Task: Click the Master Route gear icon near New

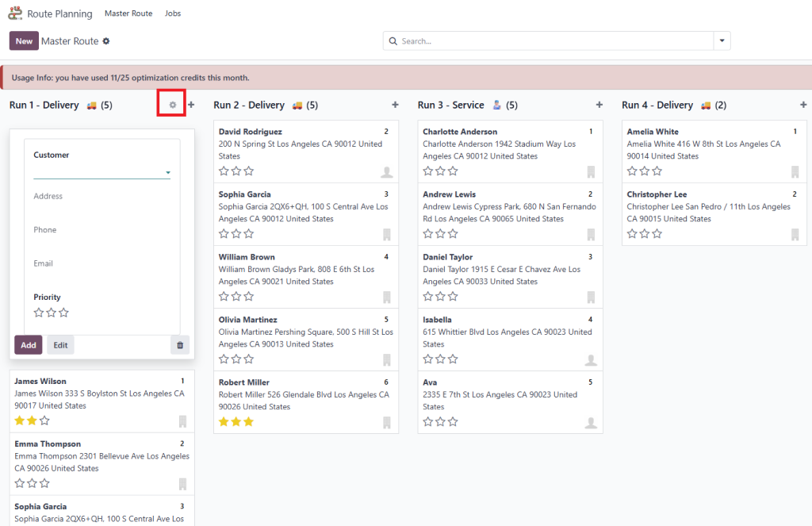Action: pos(106,41)
